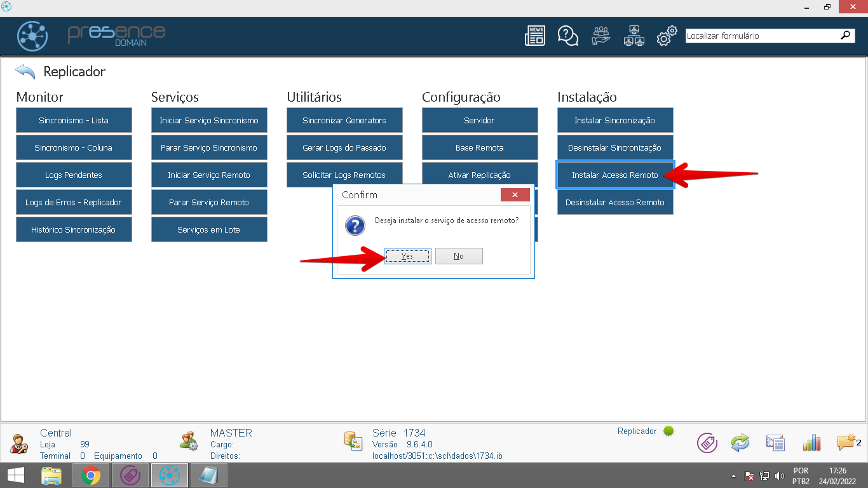Click Solicitar Logs Remotos
This screenshot has width=868, height=488.
(x=344, y=175)
